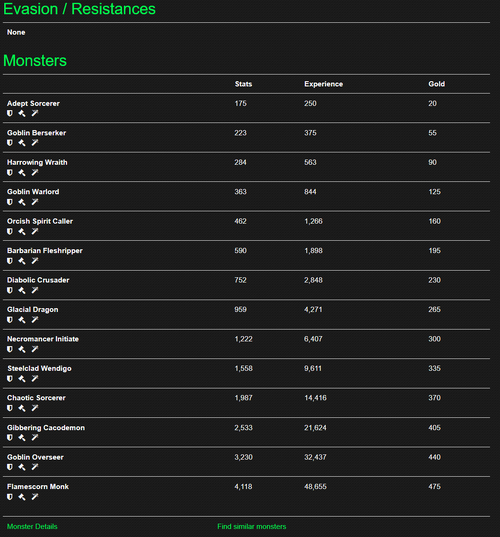500x537 pixels.
Task: Click the Experience column header
Action: [x=323, y=84]
